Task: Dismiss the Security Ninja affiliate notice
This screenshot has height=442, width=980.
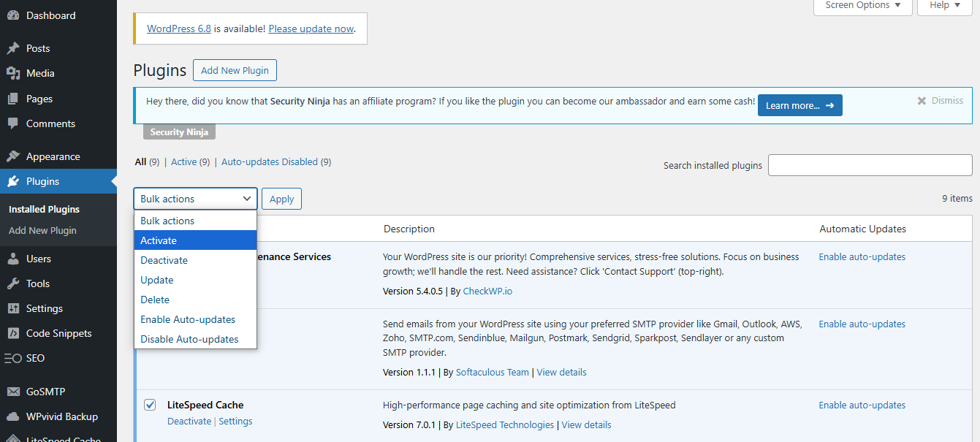Action: click(x=941, y=101)
